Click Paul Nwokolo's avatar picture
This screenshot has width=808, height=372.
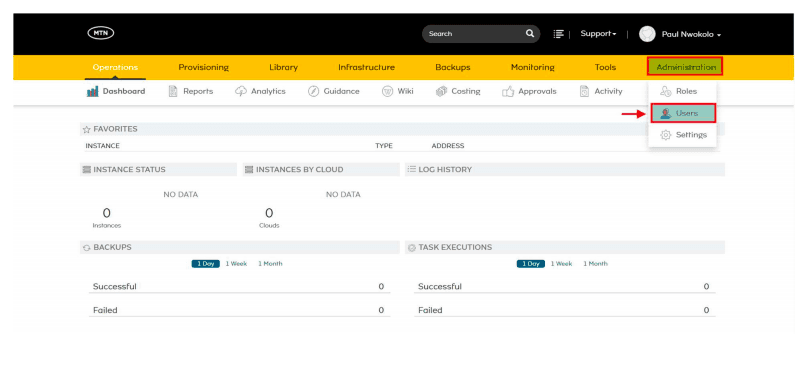[647, 34]
